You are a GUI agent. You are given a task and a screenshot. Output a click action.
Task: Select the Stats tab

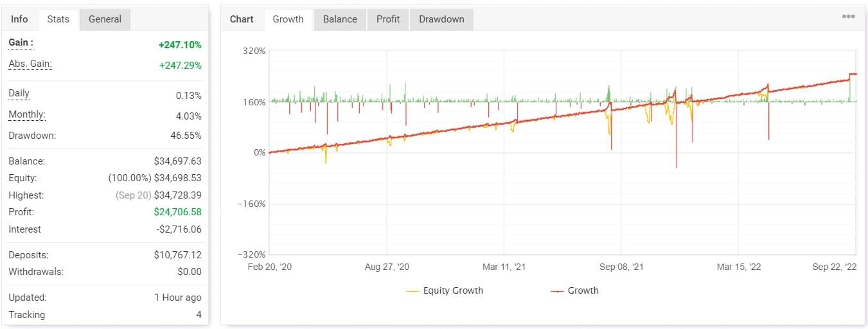(58, 19)
